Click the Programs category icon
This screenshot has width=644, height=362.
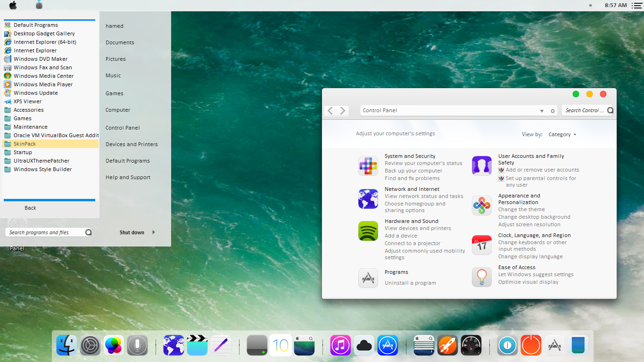(x=368, y=278)
